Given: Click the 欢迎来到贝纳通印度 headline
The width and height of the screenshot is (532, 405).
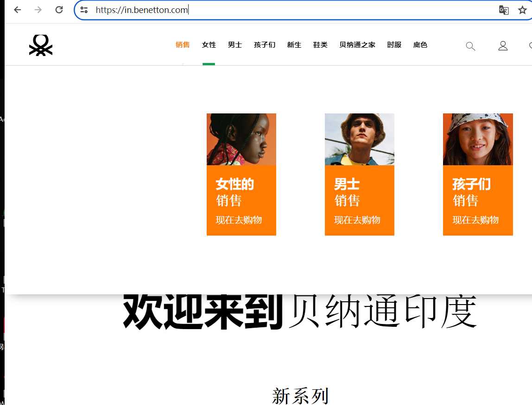Looking at the screenshot, I should click(300, 312).
